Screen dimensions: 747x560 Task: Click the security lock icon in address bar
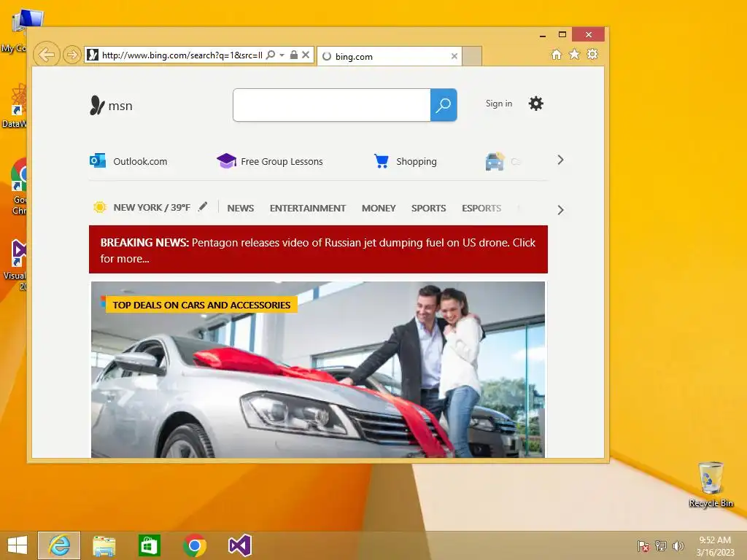pyautogui.click(x=294, y=55)
